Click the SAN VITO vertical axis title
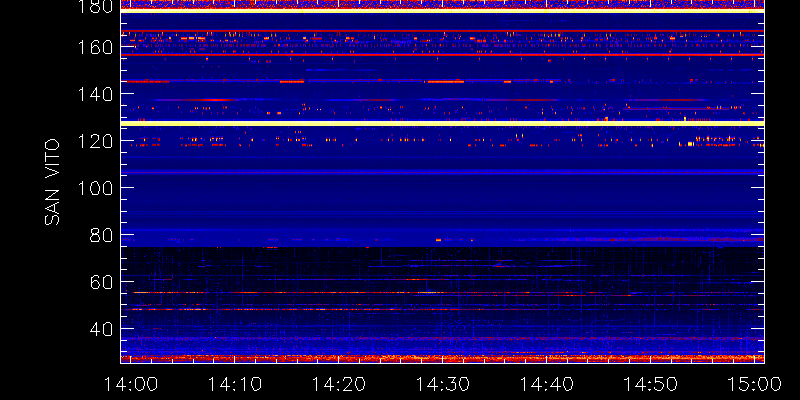 point(52,182)
